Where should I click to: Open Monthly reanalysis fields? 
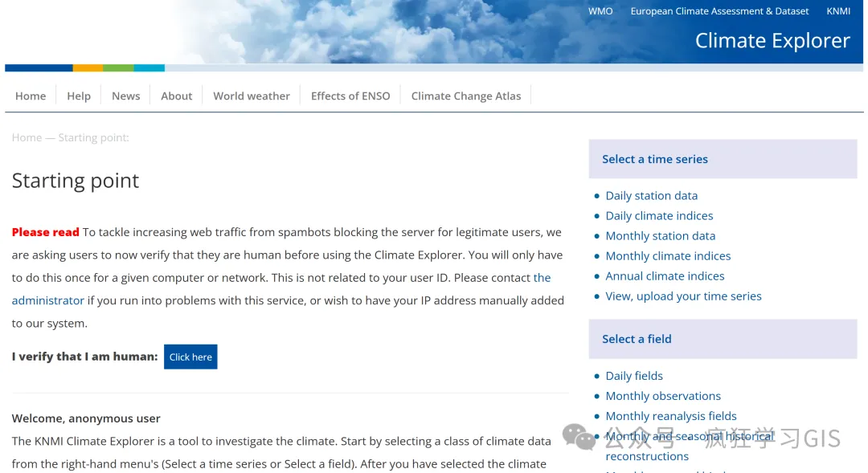[x=670, y=415]
